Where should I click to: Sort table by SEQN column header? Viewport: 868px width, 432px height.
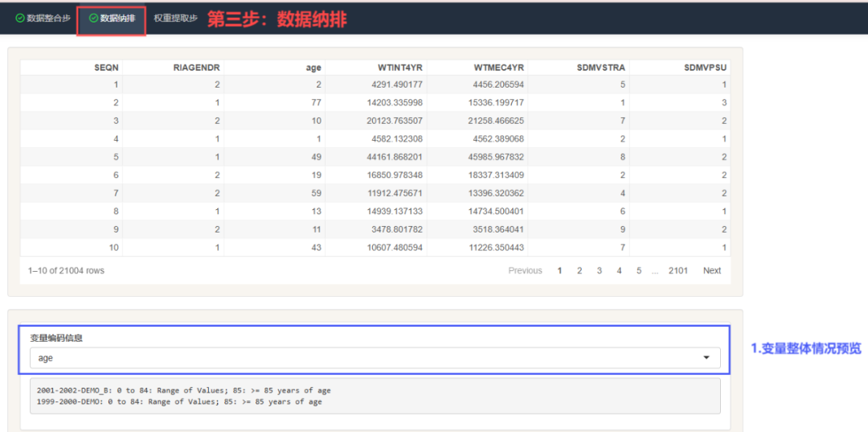107,68
